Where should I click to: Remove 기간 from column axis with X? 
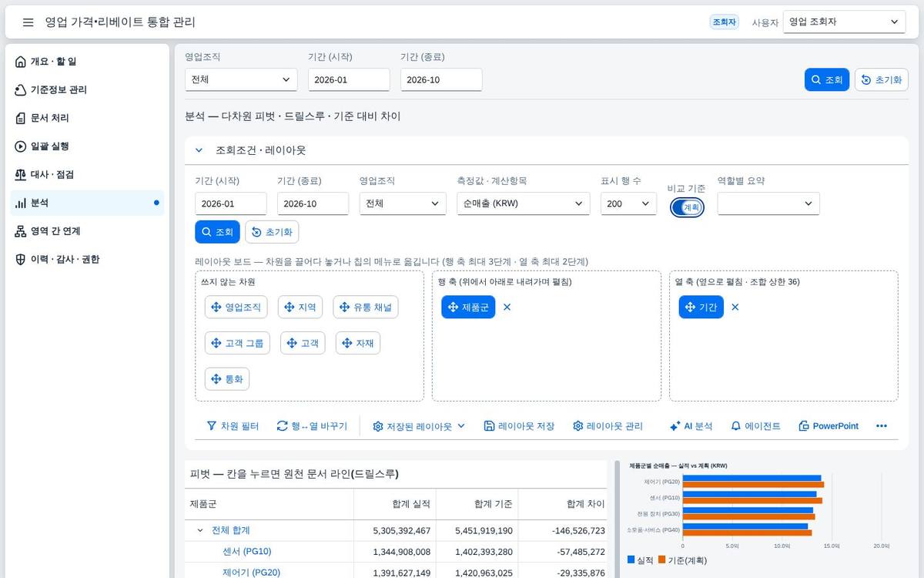pyautogui.click(x=735, y=307)
